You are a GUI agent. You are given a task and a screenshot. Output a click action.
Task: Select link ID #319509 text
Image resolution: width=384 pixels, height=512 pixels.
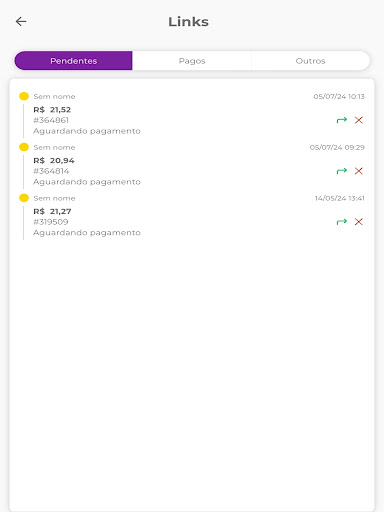[x=51, y=222]
